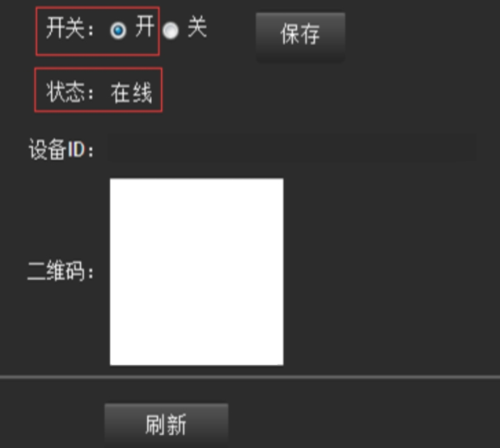
Task: Turn the switch on via blue radio dot
Action: (118, 31)
